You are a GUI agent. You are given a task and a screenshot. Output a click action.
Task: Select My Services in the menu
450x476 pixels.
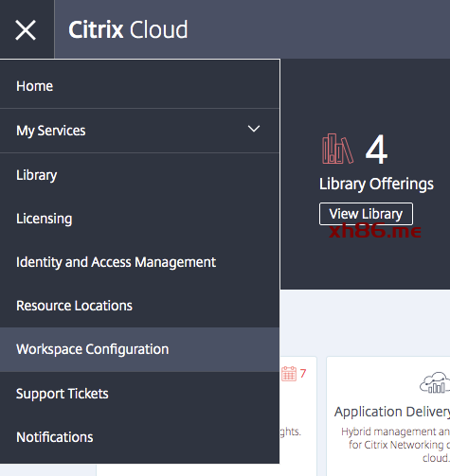[139, 131]
